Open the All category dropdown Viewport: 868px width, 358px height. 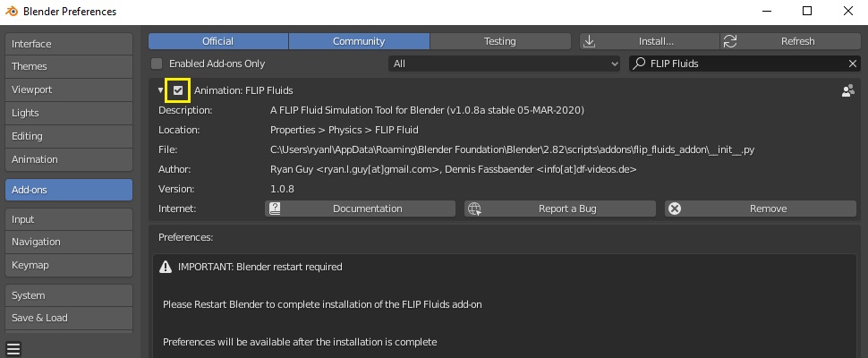point(505,64)
